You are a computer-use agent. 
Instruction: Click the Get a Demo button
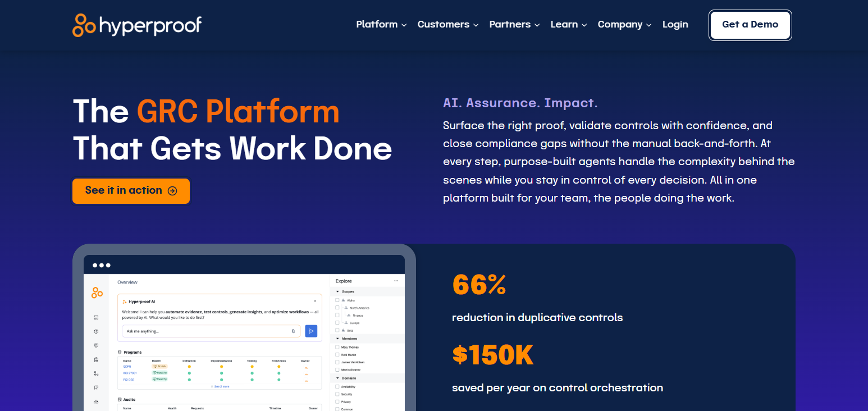(750, 25)
